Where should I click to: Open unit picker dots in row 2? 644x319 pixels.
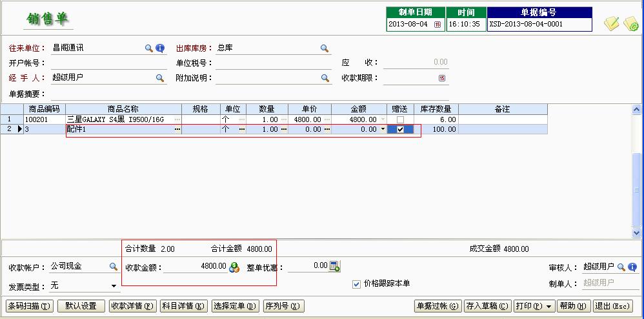point(242,129)
